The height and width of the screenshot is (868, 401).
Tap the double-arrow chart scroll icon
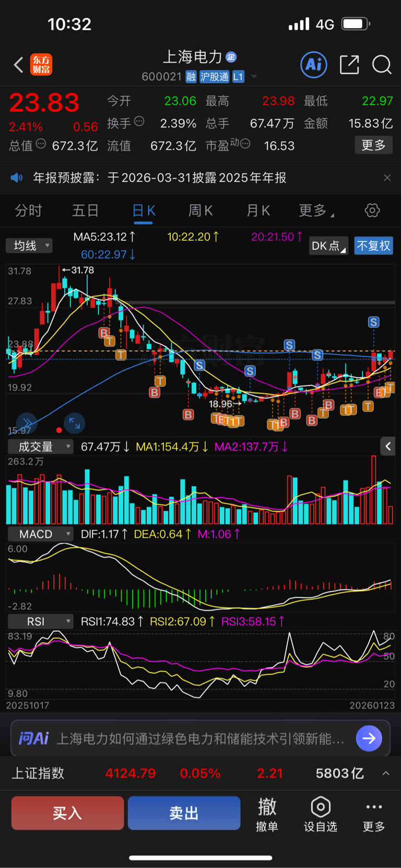click(x=27, y=423)
